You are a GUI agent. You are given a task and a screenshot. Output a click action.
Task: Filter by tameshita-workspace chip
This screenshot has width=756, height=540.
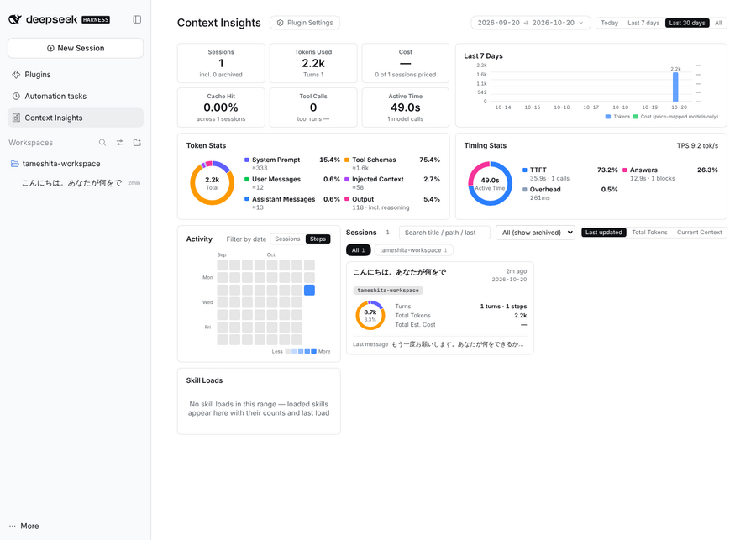(413, 250)
